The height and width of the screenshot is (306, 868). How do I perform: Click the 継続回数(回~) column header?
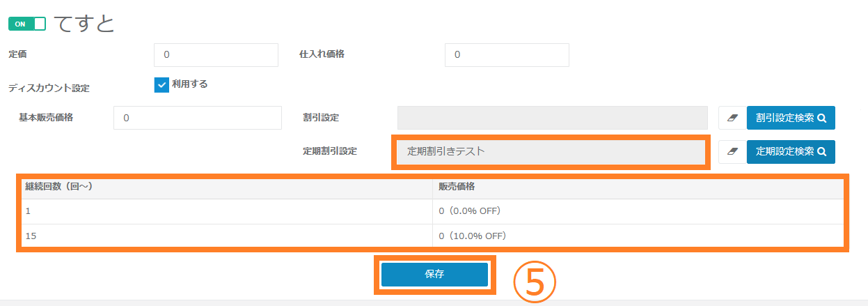59,187
